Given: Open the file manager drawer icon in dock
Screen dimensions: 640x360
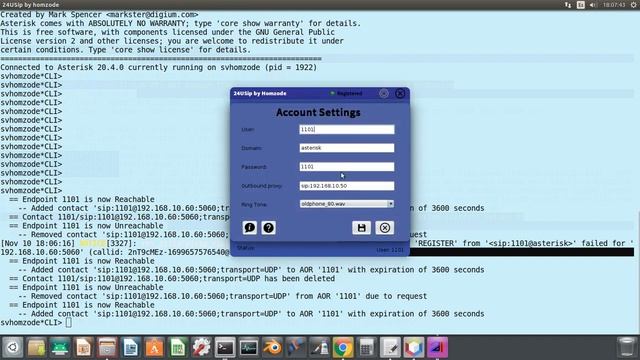Looking at the screenshot, I should click(107, 348).
